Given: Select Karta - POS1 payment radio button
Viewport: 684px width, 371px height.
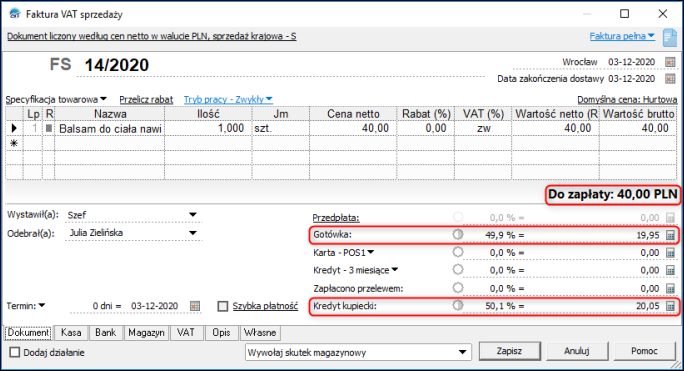Looking at the screenshot, I should (458, 252).
